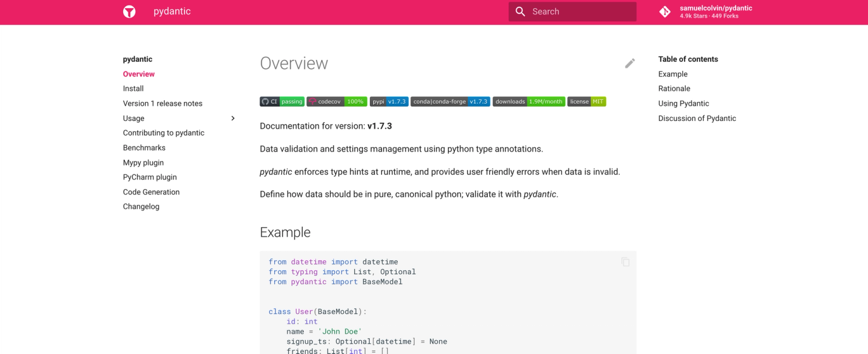Click 'Table of contents' heading
This screenshot has height=354, width=868.
coord(688,59)
